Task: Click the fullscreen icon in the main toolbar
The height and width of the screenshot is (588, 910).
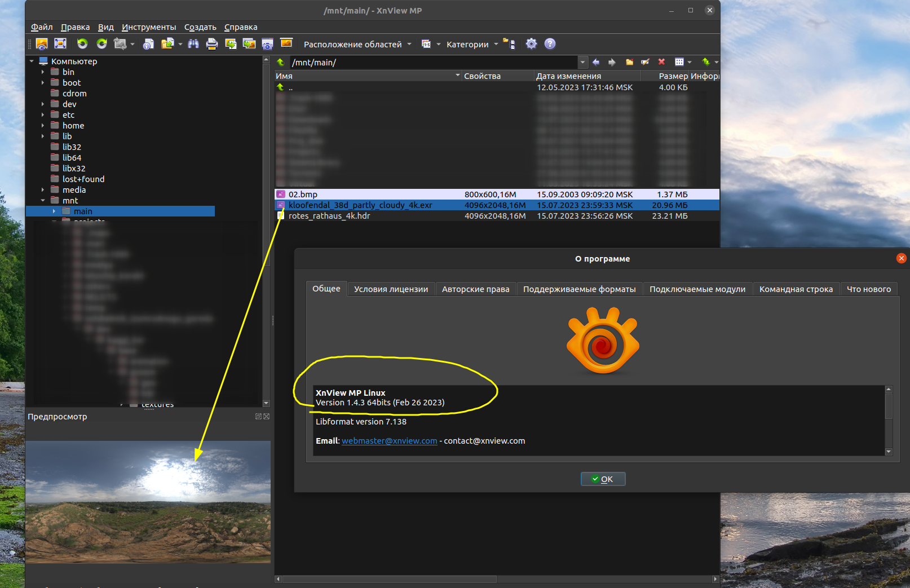Action: pyautogui.click(x=60, y=44)
